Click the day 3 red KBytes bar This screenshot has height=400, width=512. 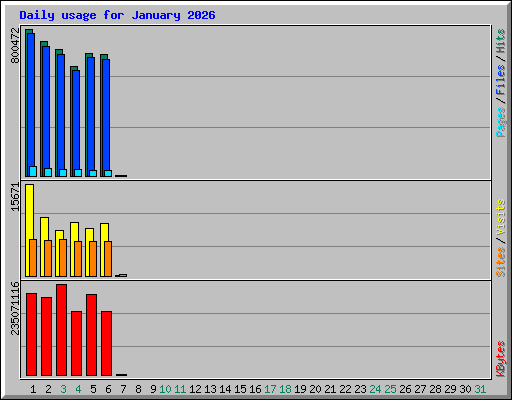tap(61, 330)
